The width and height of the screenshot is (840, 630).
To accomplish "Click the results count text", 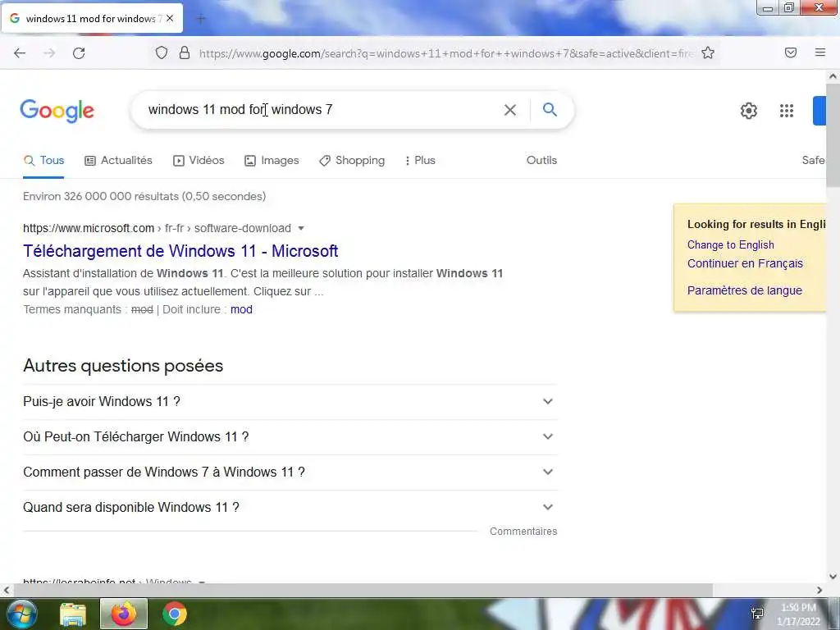I will pos(144,197).
